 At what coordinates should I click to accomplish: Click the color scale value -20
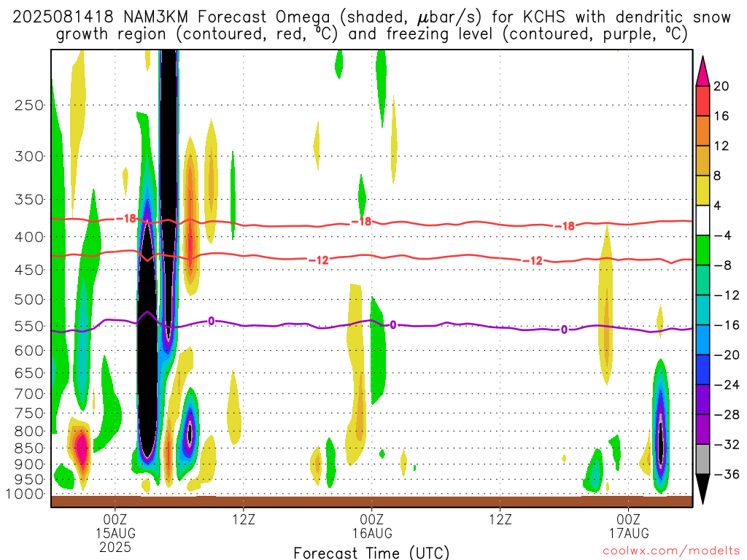(727, 355)
